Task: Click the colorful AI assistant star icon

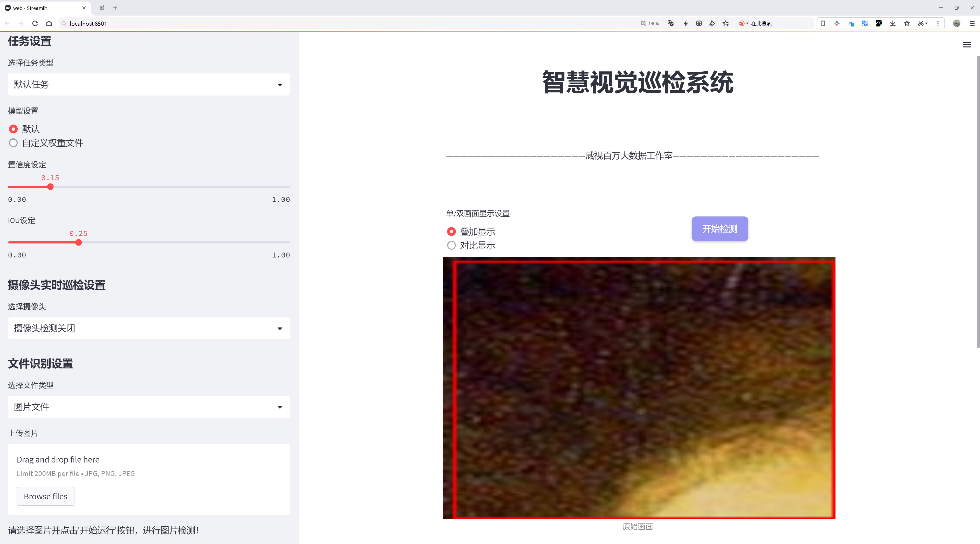Action: coord(837,23)
